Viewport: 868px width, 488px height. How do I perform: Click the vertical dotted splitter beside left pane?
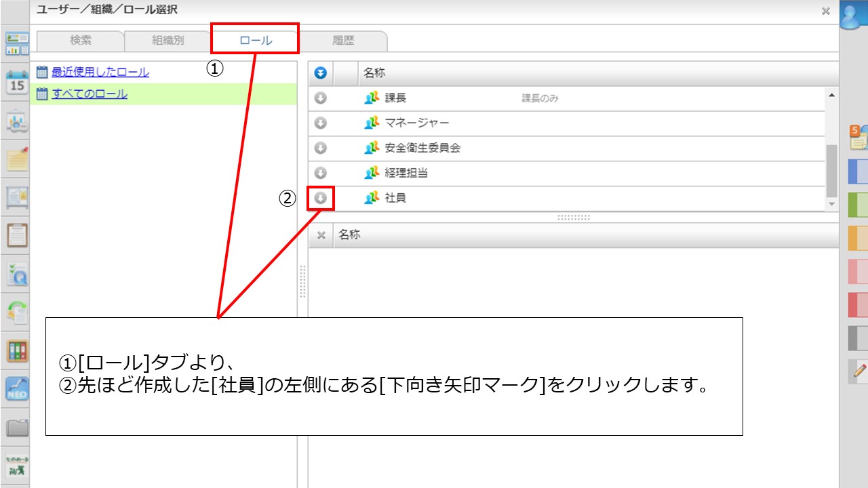[x=302, y=281]
